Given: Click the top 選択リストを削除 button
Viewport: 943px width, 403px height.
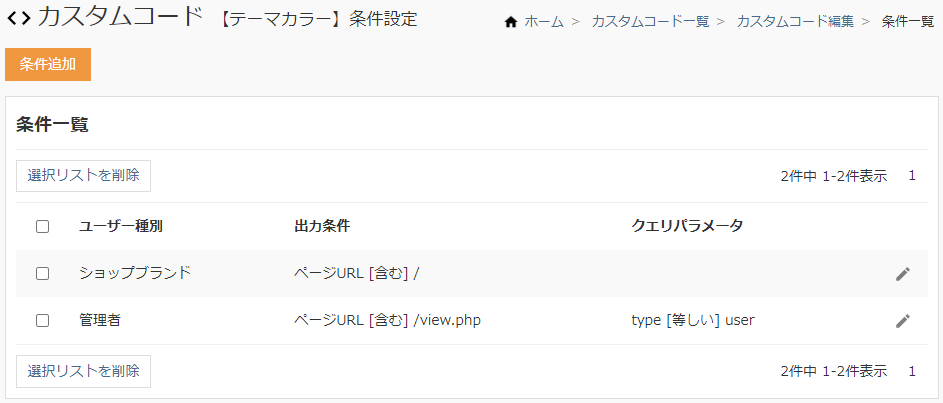Looking at the screenshot, I should click(x=83, y=176).
